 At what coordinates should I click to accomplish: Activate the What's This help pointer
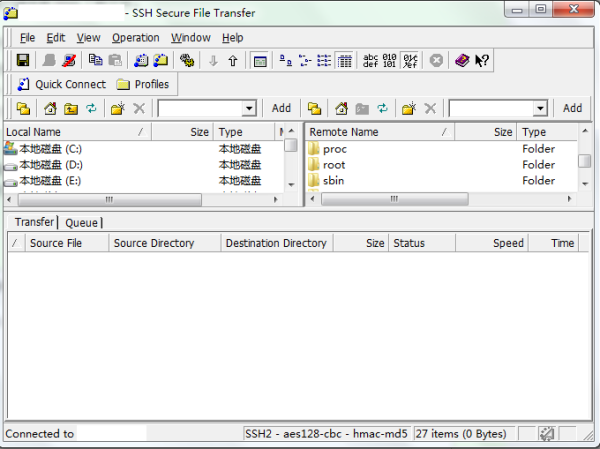(482, 60)
